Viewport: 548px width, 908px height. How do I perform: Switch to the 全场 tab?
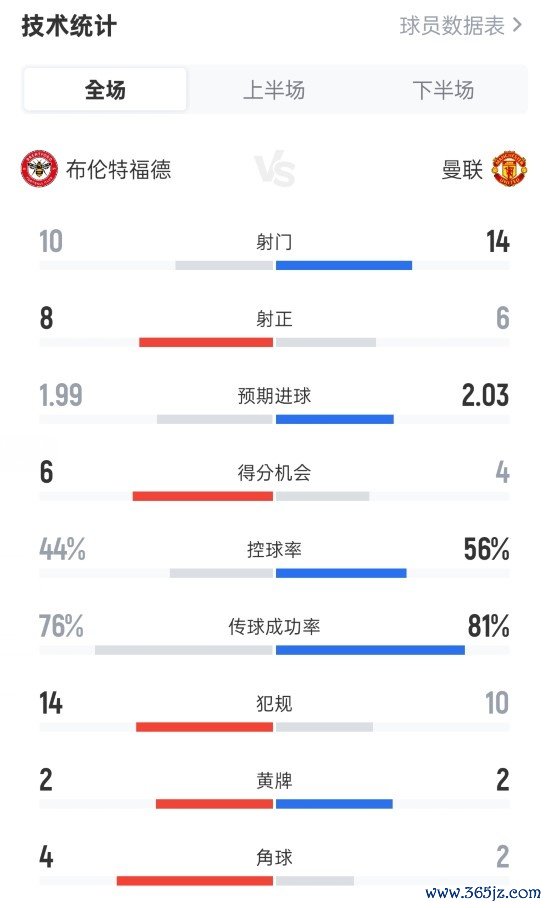pyautogui.click(x=105, y=90)
